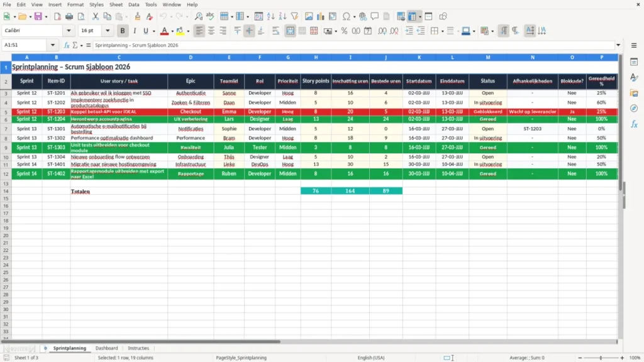644x362 pixels.
Task: Insert an image
Action: point(309,16)
